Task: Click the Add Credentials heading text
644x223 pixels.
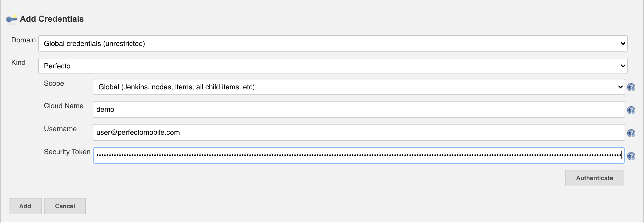Action: coord(52,19)
